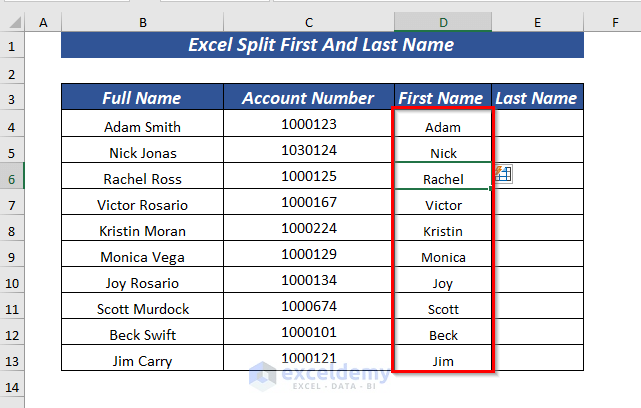Click the Select All corner triangle
This screenshot has height=408, width=641.
[x=13, y=22]
